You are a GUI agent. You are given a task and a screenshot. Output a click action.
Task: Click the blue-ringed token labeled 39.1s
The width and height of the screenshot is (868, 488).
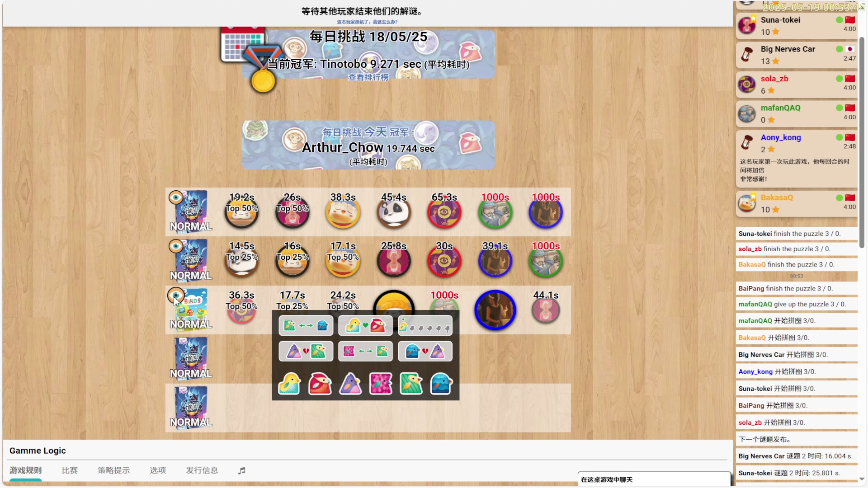[x=495, y=261]
